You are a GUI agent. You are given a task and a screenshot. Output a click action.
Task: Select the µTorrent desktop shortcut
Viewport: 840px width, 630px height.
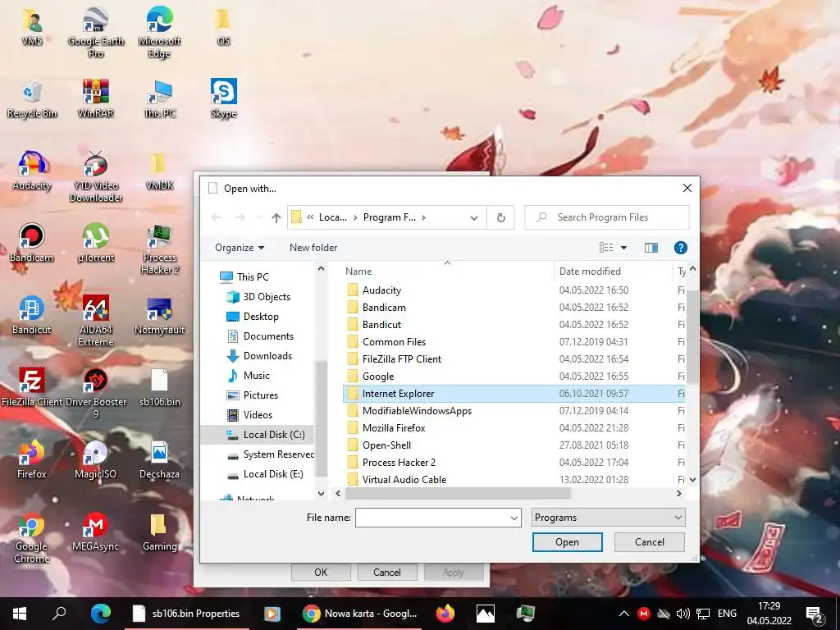pos(96,244)
